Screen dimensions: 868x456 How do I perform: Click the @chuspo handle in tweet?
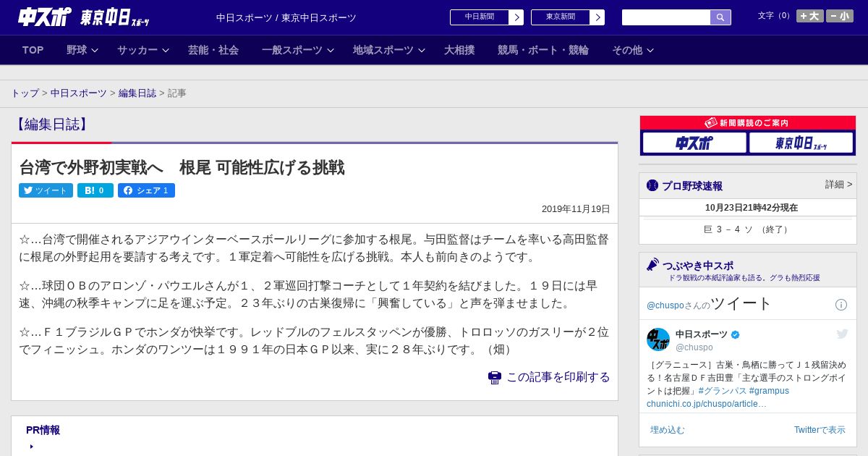pos(694,347)
